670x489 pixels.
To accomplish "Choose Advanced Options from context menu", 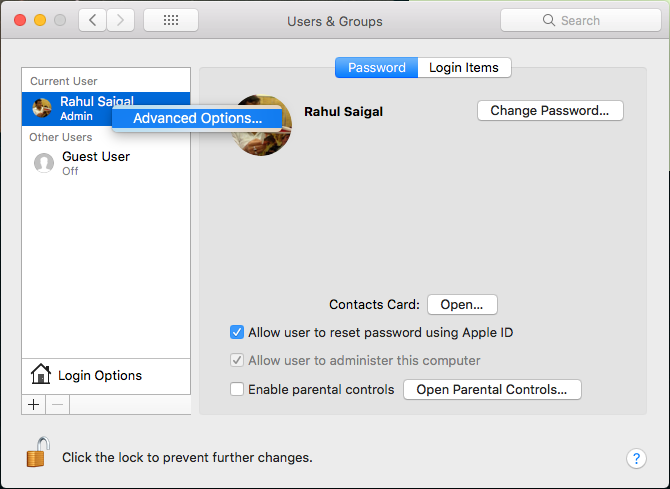I will click(x=197, y=118).
